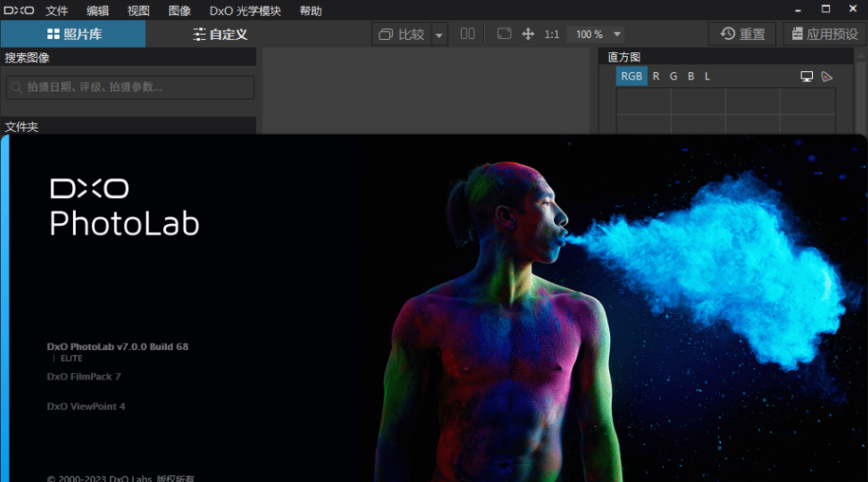Set zoom to 1:1
Image resolution: width=868 pixels, height=482 pixels.
pyautogui.click(x=551, y=34)
